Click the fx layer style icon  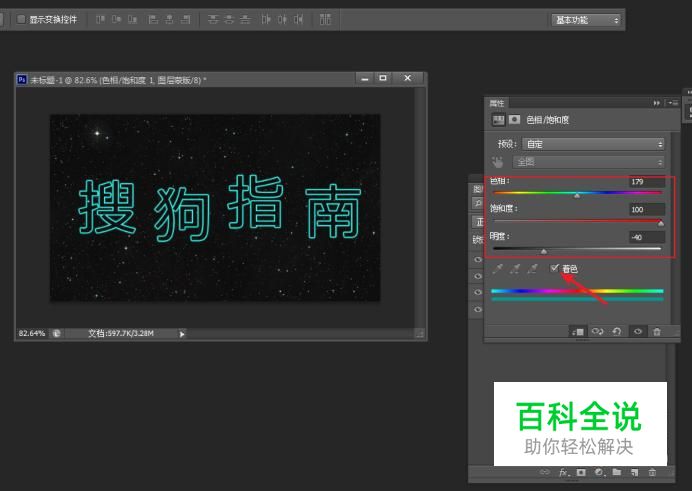(x=564, y=472)
